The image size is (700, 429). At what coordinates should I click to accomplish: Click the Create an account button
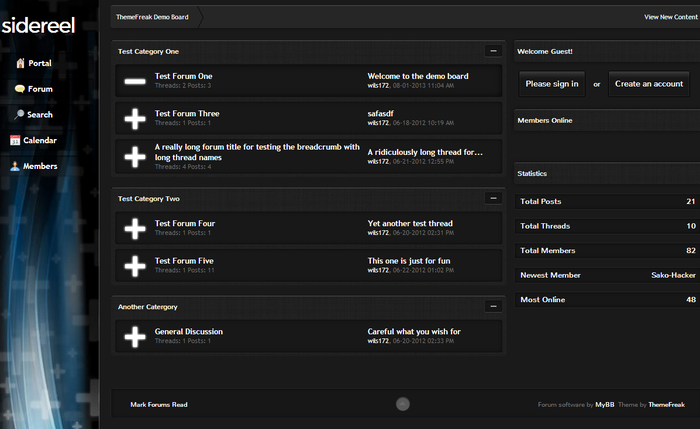tap(649, 84)
